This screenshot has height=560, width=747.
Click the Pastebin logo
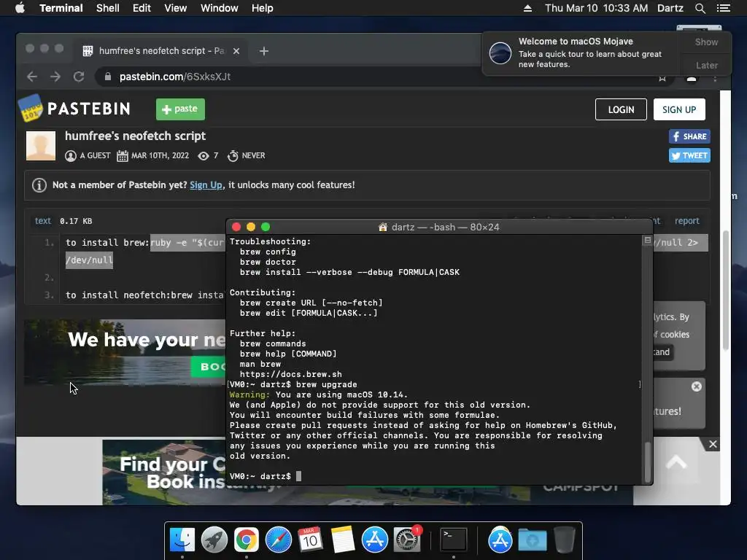pos(74,109)
